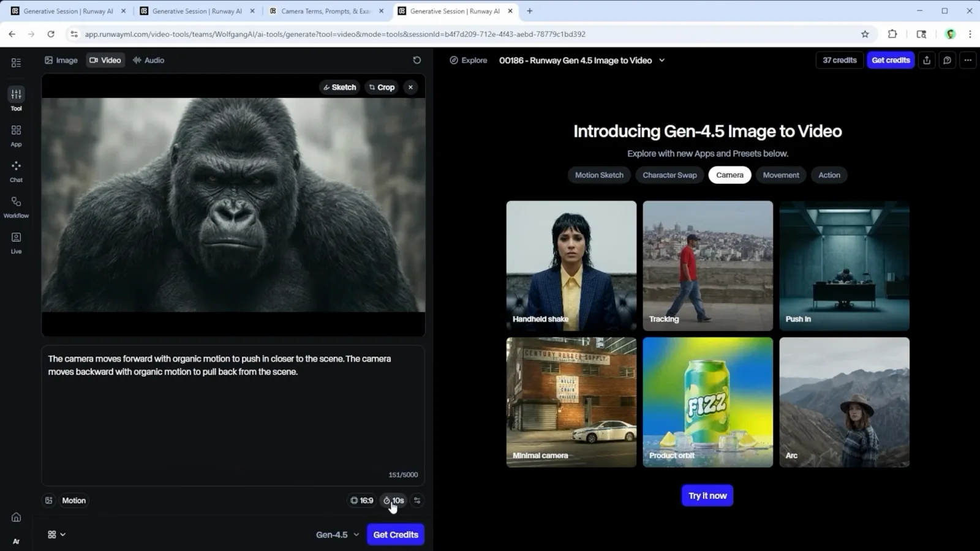Click the Explore link

469,60
